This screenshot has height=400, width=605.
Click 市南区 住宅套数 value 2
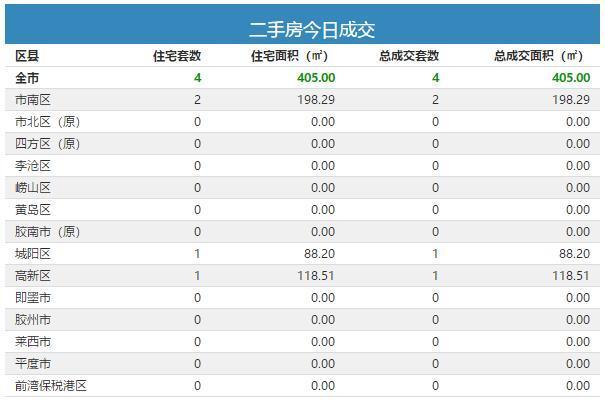pos(198,100)
